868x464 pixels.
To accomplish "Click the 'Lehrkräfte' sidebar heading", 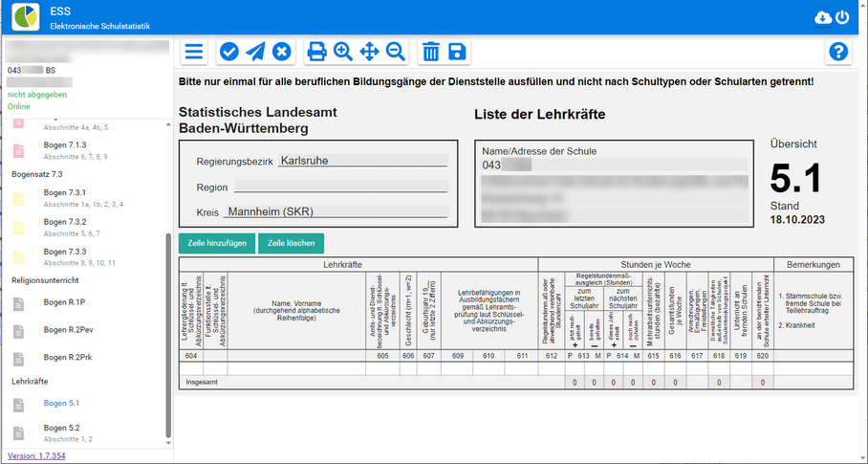I will coord(30,382).
